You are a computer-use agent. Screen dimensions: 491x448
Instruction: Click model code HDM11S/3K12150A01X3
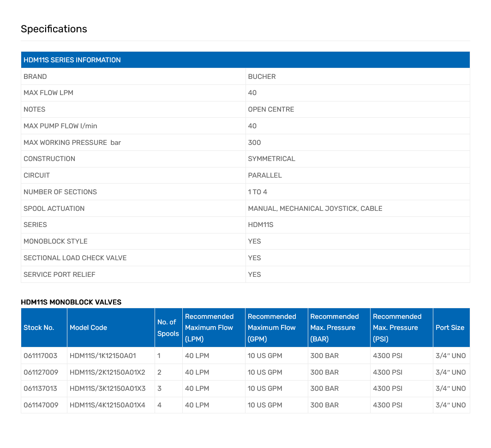pos(107,388)
